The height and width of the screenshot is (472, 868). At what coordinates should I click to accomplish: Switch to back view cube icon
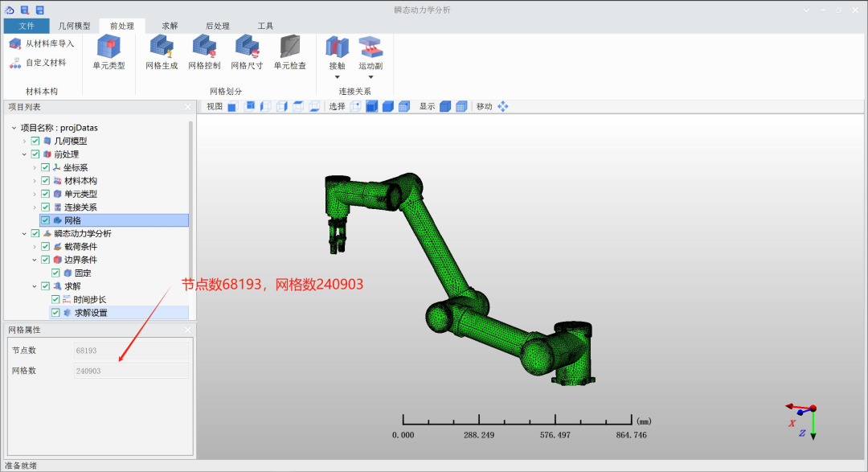(249, 106)
